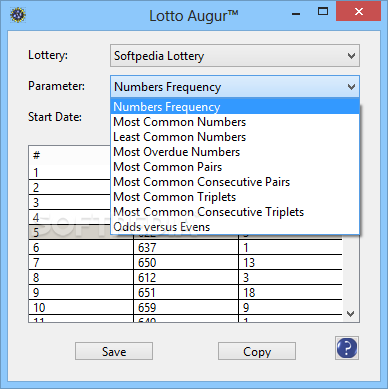Select Most Overdue Numbers option
This screenshot has width=388, height=389.
(x=235, y=152)
